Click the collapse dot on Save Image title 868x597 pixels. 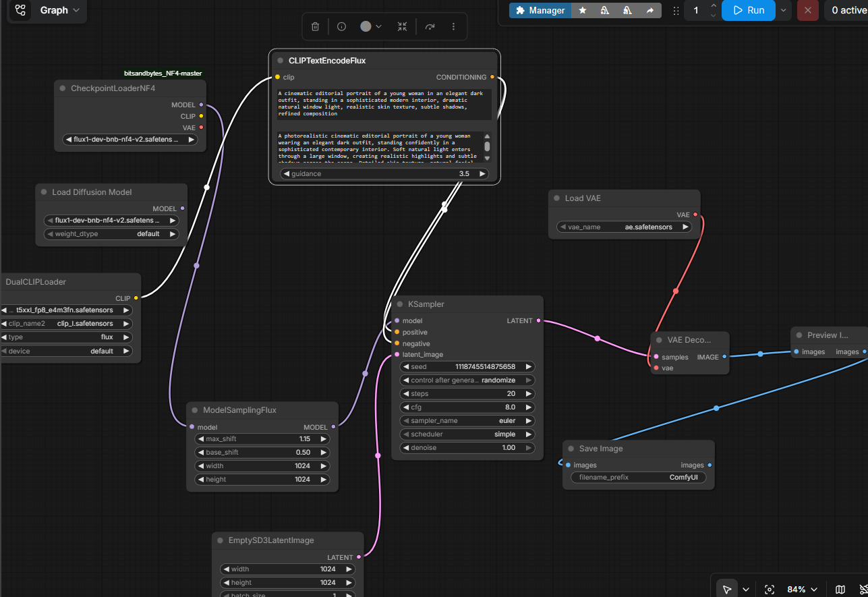[x=571, y=449]
